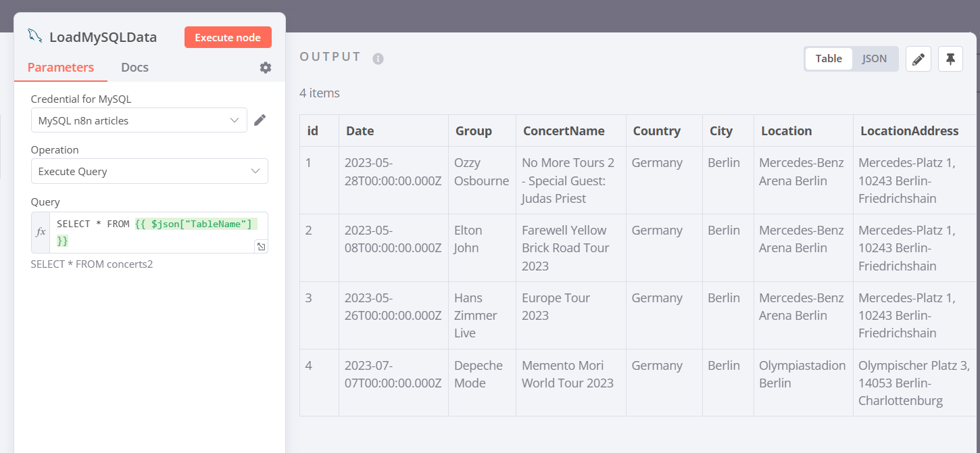Click the pencil icon to edit output data
The width and height of the screenshot is (980, 453).
coord(918,59)
